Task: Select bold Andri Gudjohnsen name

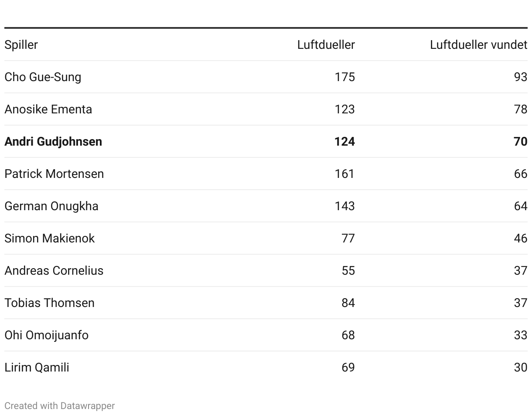Action: [x=53, y=142]
